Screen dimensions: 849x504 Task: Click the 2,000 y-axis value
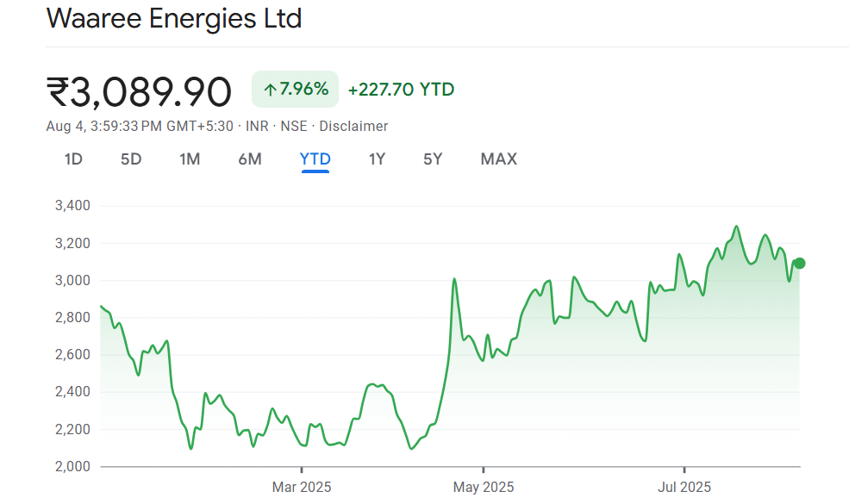(72, 466)
